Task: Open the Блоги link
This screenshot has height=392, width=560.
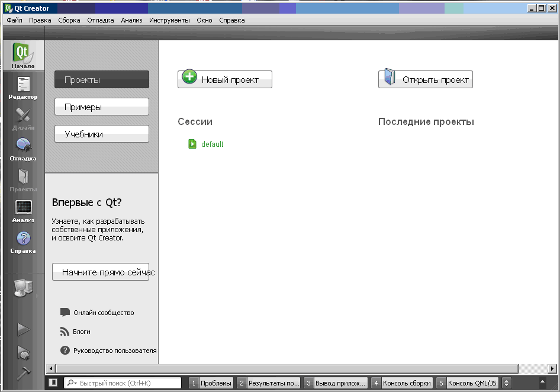Action: tap(82, 332)
